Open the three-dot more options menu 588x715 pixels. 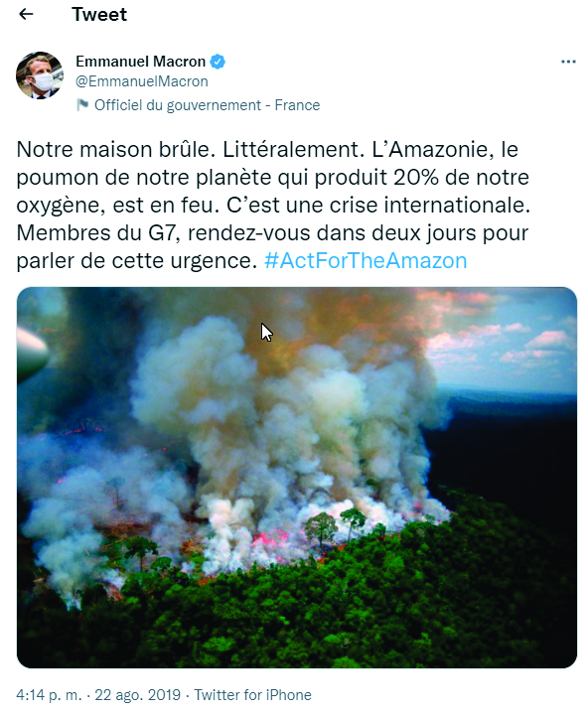(568, 62)
